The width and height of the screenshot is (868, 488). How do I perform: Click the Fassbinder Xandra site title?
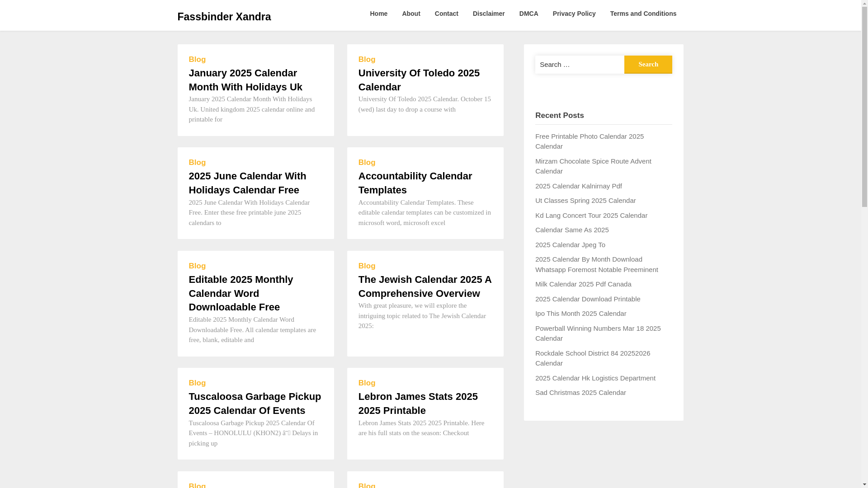[224, 17]
